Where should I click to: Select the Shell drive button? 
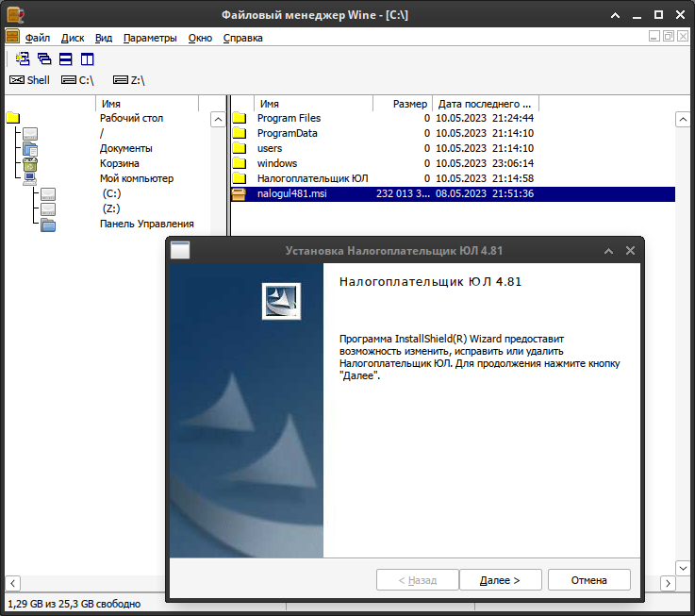29,80
